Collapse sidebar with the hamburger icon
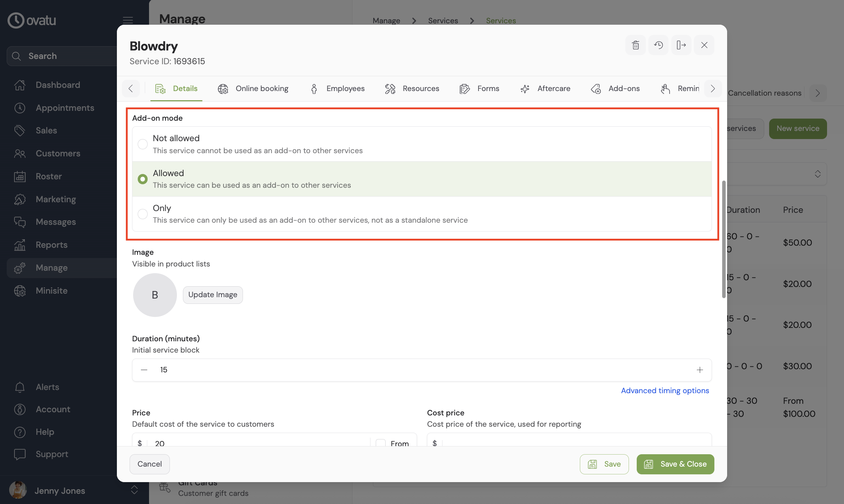This screenshot has height=504, width=844. pyautogui.click(x=128, y=20)
